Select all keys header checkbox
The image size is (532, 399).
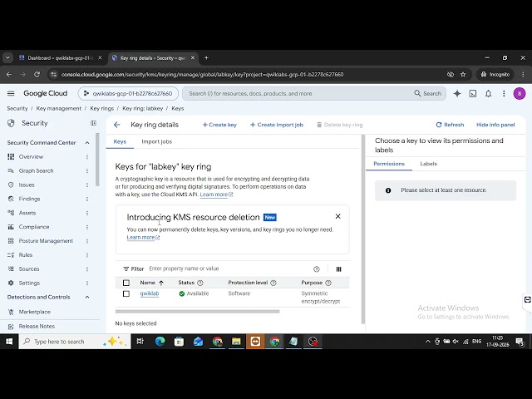point(126,283)
